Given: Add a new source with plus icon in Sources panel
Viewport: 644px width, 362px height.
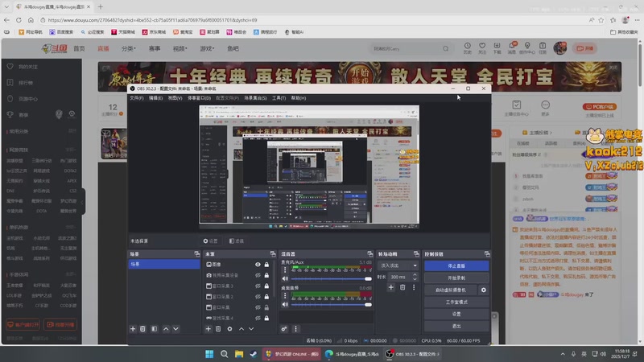Looking at the screenshot, I should coord(208,329).
